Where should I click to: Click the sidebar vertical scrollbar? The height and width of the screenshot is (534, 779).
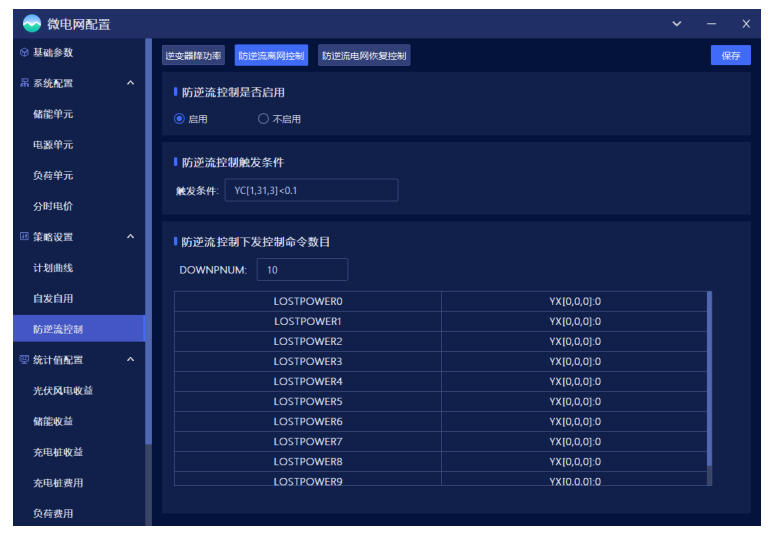pyautogui.click(x=148, y=241)
